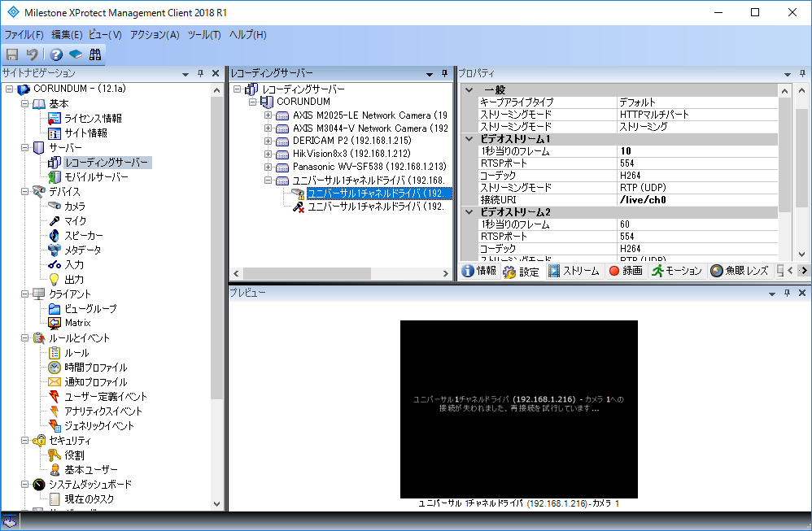Click the 入力 input icon
Image resolution: width=812 pixels, height=531 pixels.
(55, 264)
